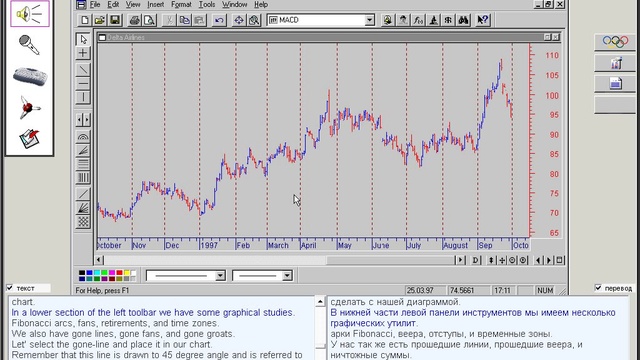Click the blue document icon on the right
640x360 pixels.
[x=615, y=83]
